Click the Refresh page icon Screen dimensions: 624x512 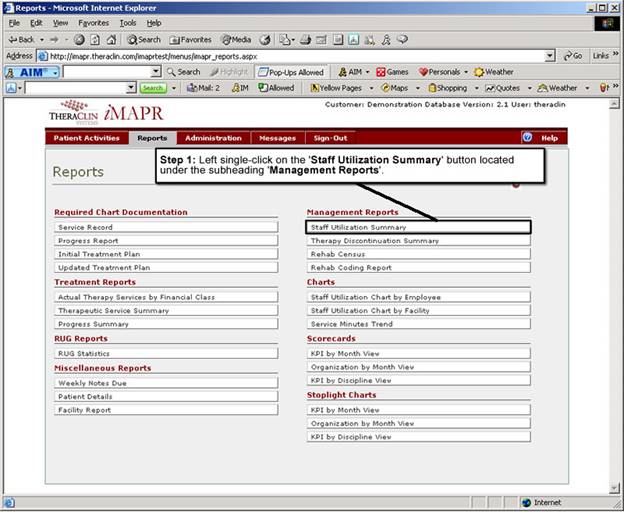coord(95,39)
